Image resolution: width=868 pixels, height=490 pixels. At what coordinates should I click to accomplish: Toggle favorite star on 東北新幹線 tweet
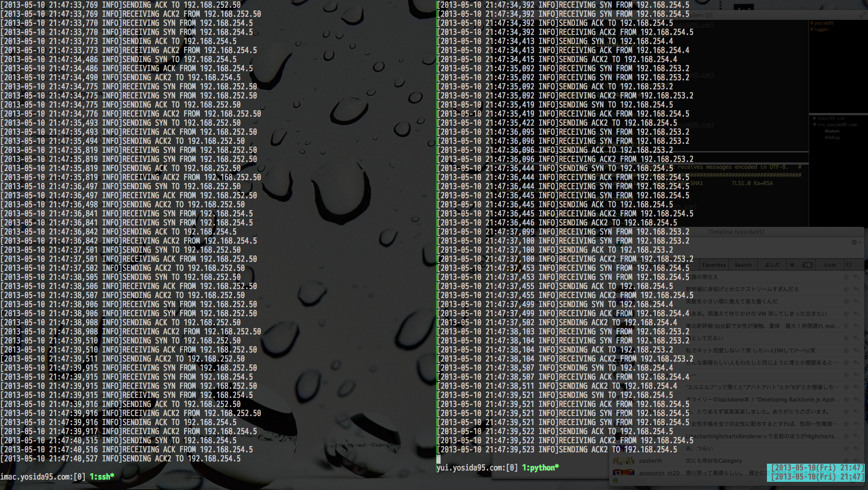click(x=846, y=326)
